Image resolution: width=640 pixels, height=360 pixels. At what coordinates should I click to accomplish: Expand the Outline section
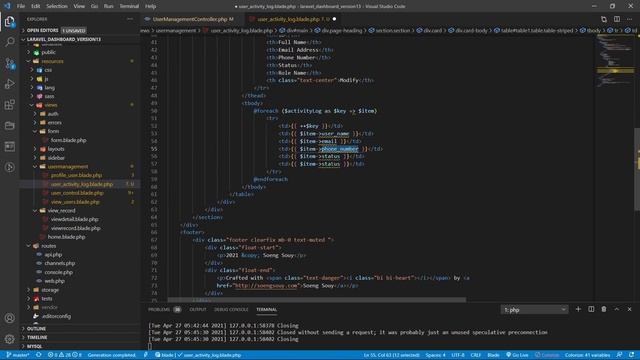80,329
